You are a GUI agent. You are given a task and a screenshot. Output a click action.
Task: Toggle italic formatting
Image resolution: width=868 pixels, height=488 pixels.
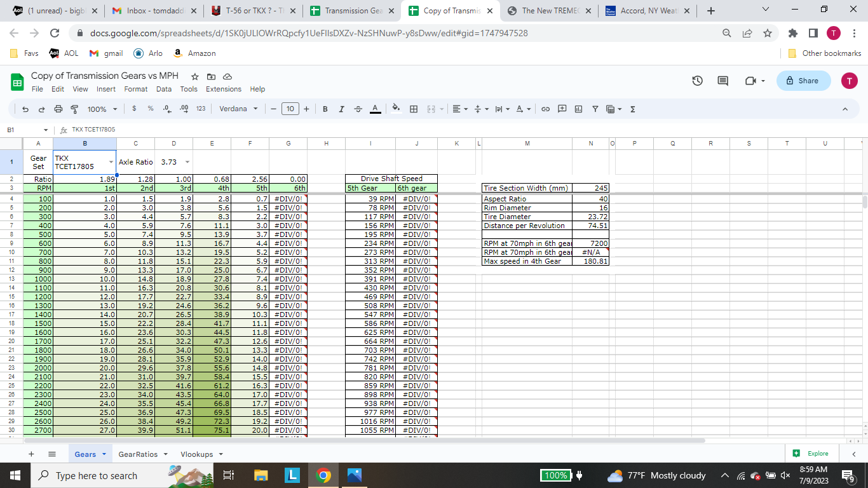point(341,109)
